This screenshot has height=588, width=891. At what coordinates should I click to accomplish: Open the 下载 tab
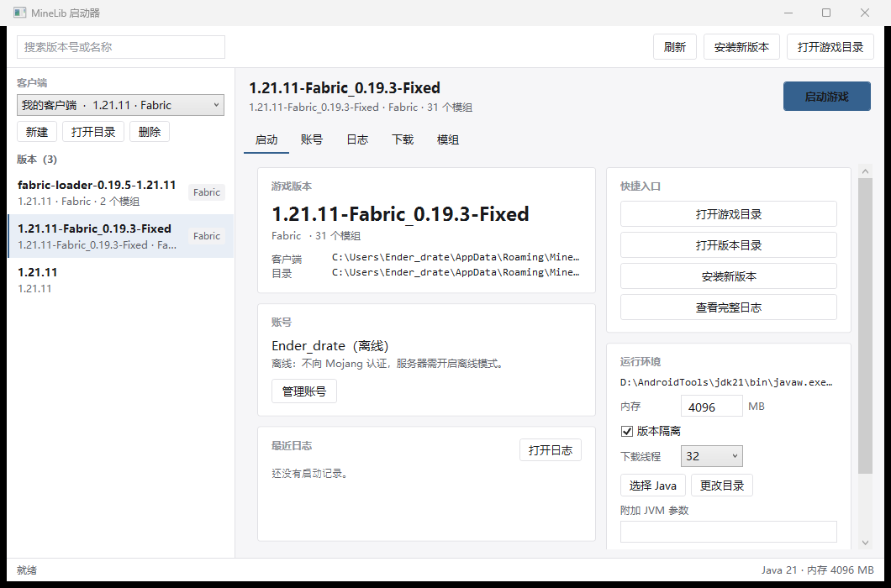coord(403,139)
